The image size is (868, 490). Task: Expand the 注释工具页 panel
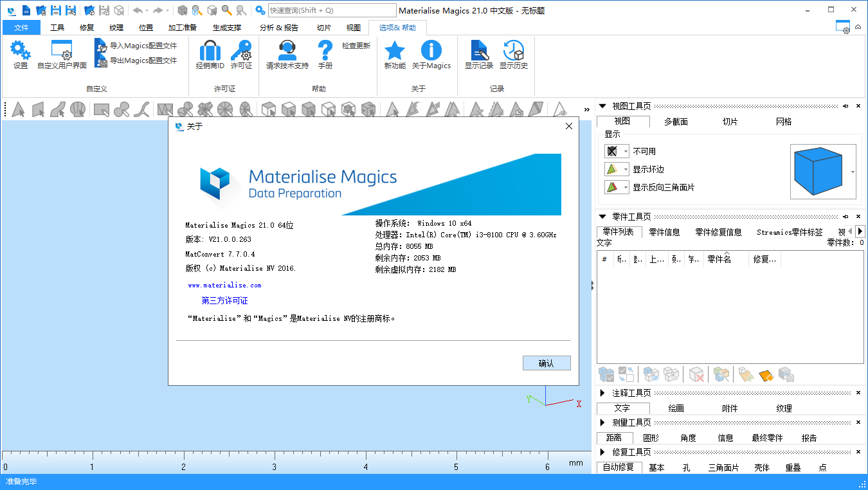[x=602, y=393]
